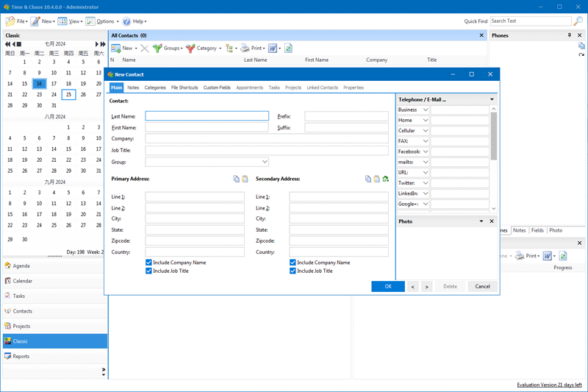Pin the Phones panel
The image size is (588, 392).
click(x=569, y=35)
